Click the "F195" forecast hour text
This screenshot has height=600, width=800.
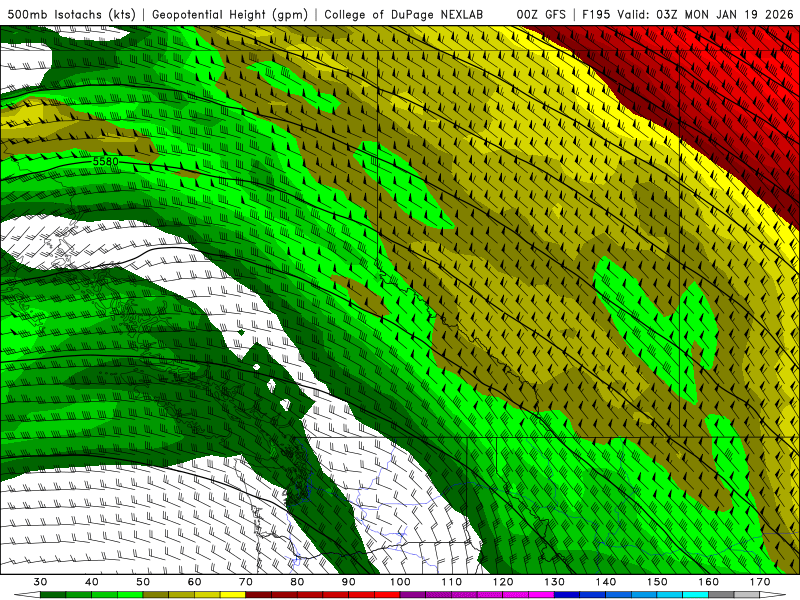click(x=596, y=15)
